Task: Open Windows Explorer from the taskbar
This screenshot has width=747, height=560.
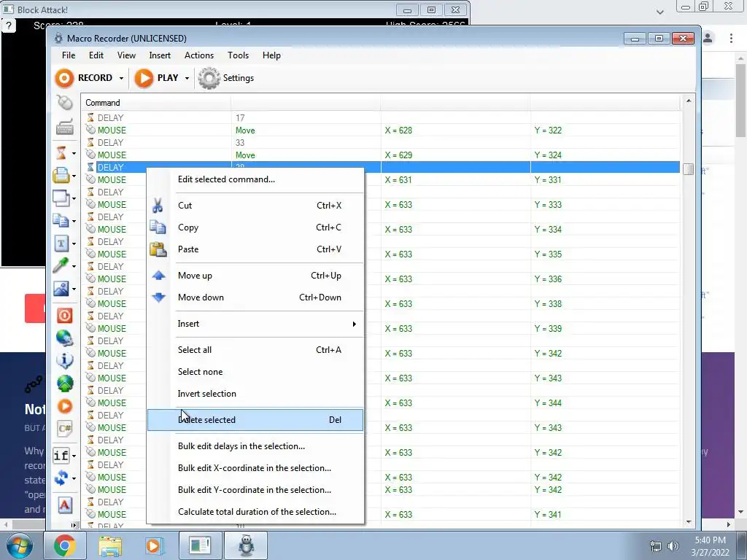Action: [x=110, y=545]
